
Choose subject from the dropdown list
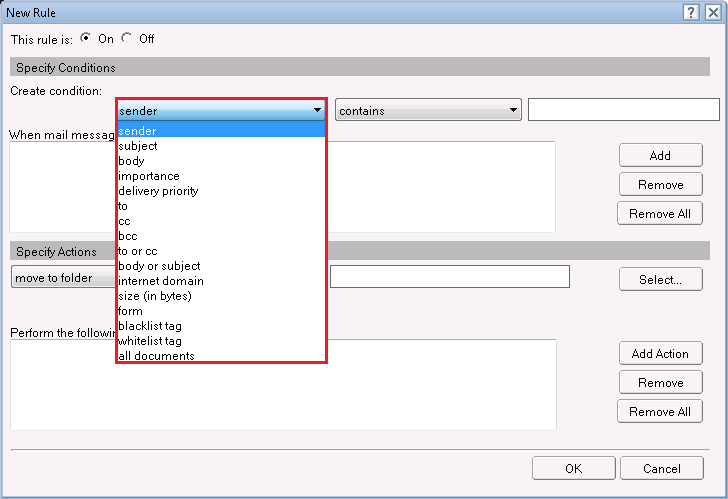tap(138, 146)
